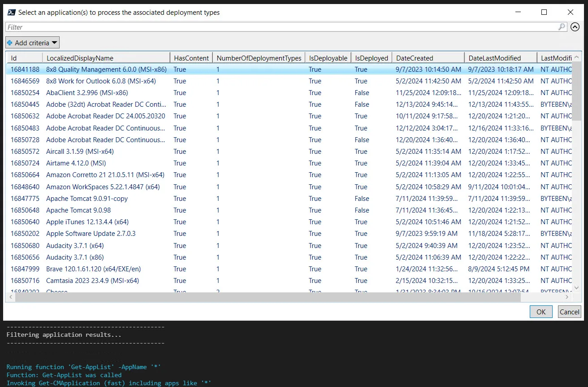Click the magnifier search icon in Filter box
The image size is (588, 387).
point(562,27)
